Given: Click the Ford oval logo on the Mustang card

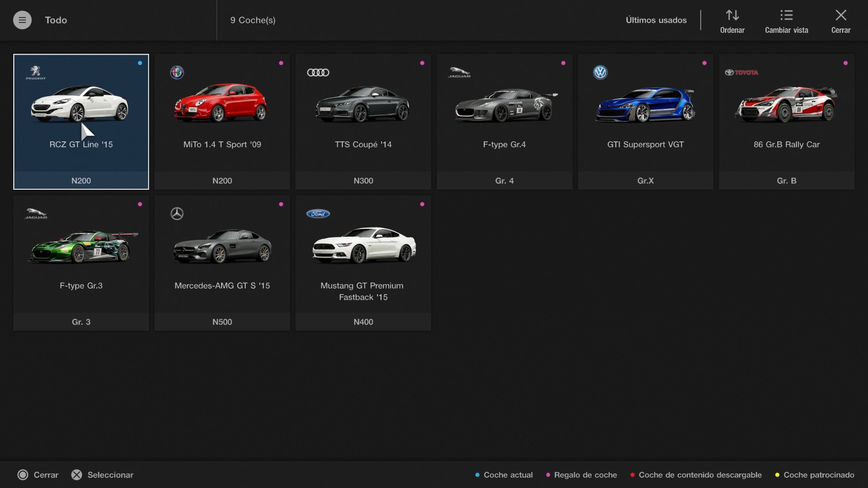Looking at the screenshot, I should (319, 213).
